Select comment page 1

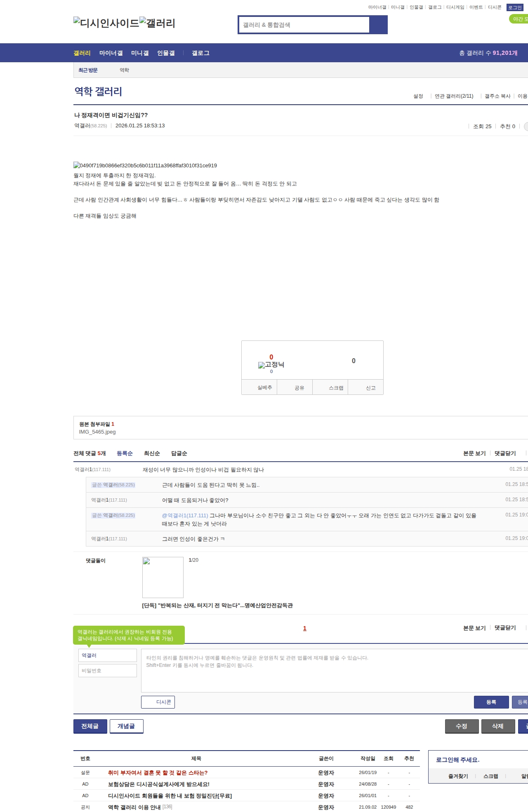pyautogui.click(x=305, y=629)
